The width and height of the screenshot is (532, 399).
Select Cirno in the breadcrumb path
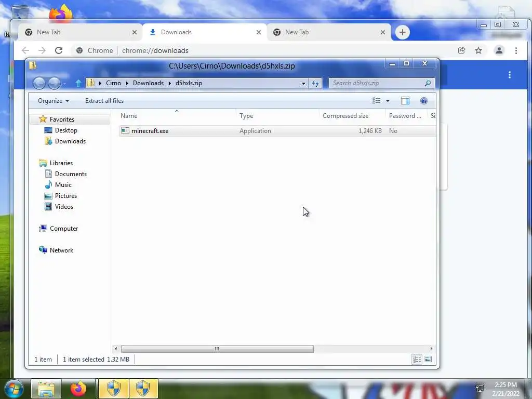[x=113, y=83]
